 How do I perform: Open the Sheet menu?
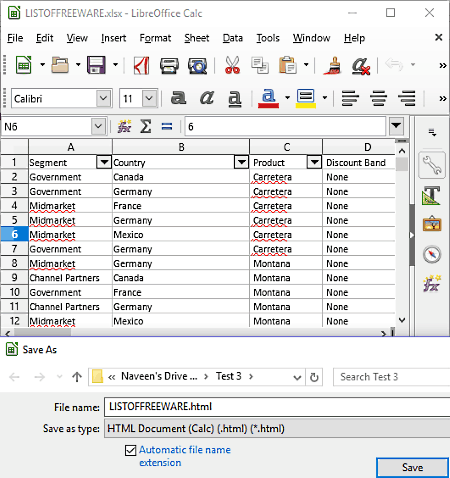coord(197,38)
